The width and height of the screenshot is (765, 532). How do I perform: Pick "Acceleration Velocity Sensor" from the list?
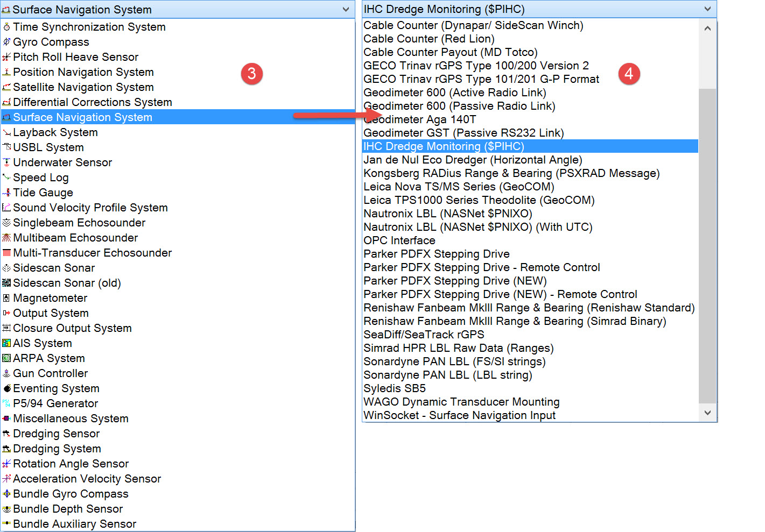(87, 479)
